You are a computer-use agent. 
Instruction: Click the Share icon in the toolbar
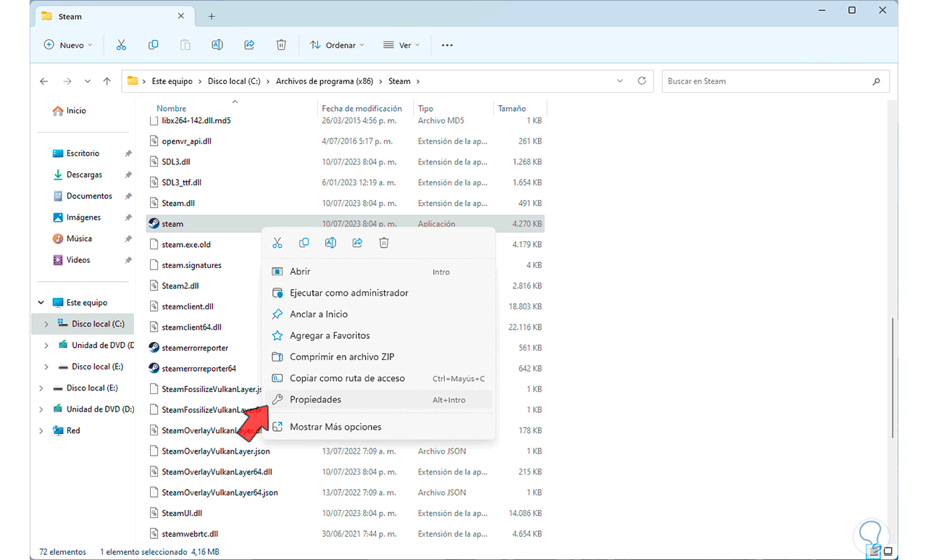[x=249, y=45]
